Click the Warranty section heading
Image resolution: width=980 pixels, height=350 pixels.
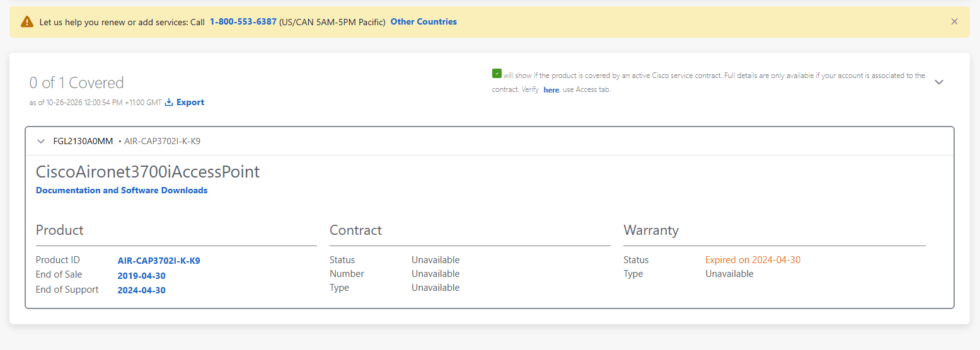(651, 230)
